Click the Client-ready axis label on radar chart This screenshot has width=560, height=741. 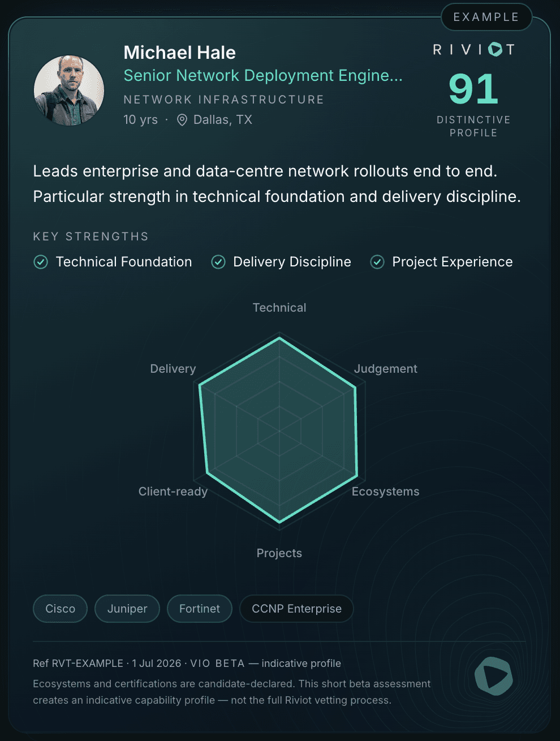point(173,492)
